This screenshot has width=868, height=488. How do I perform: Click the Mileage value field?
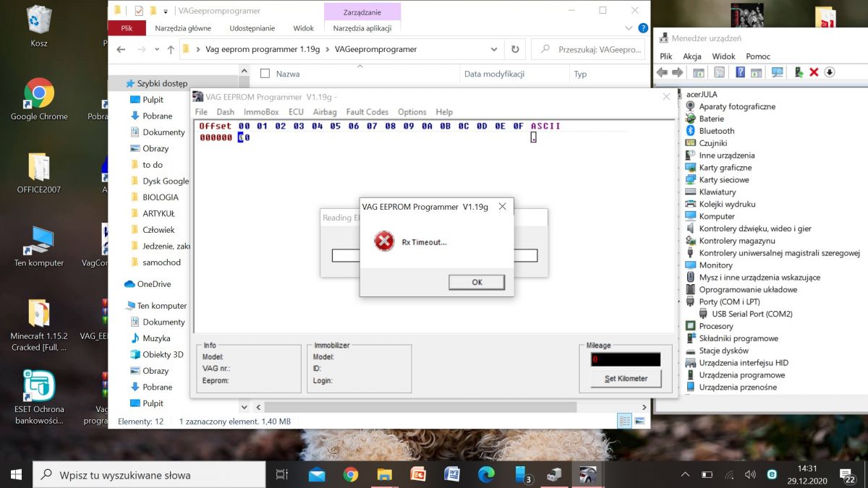[626, 359]
